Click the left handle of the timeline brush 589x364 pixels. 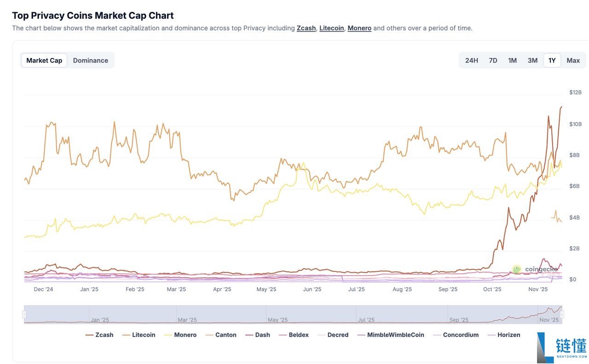[x=24, y=314]
